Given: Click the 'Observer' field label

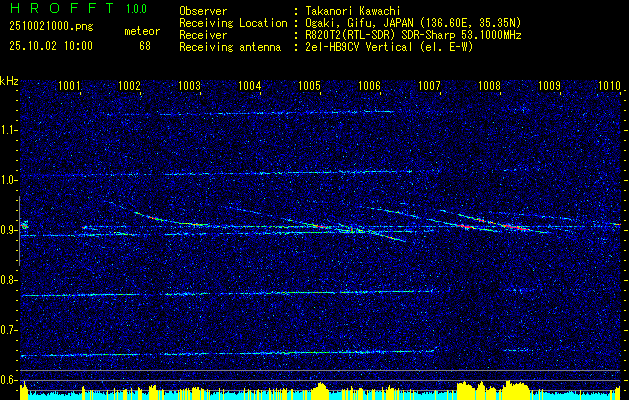Looking at the screenshot, I should click(x=203, y=11).
